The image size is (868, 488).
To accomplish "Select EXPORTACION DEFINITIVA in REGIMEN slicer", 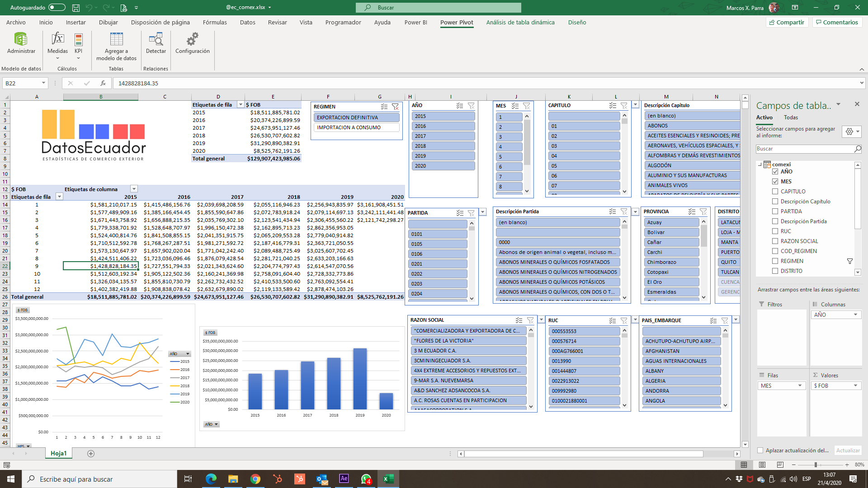I will pos(357,117).
